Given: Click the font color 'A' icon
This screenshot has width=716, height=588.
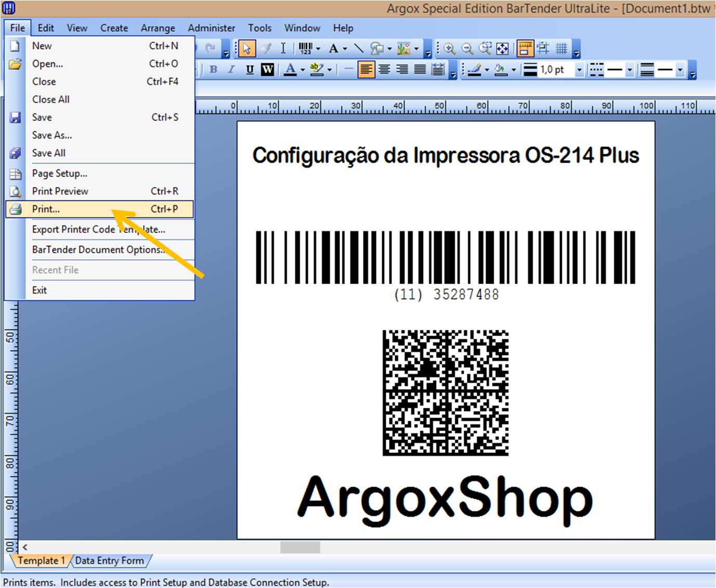Looking at the screenshot, I should click(291, 70).
